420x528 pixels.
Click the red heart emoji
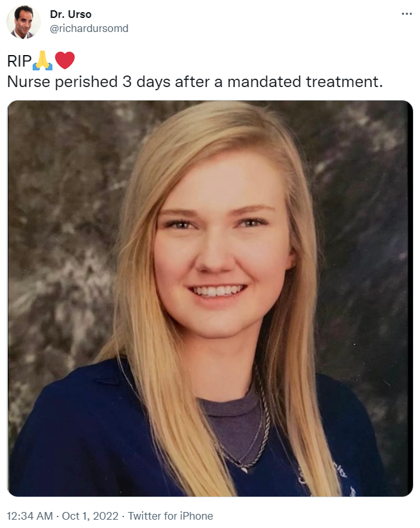pyautogui.click(x=65, y=61)
